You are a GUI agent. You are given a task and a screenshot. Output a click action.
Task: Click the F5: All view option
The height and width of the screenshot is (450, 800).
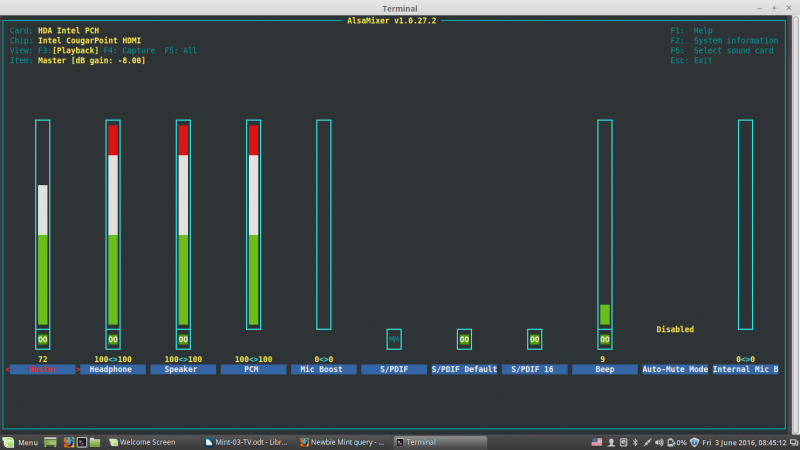tap(181, 51)
